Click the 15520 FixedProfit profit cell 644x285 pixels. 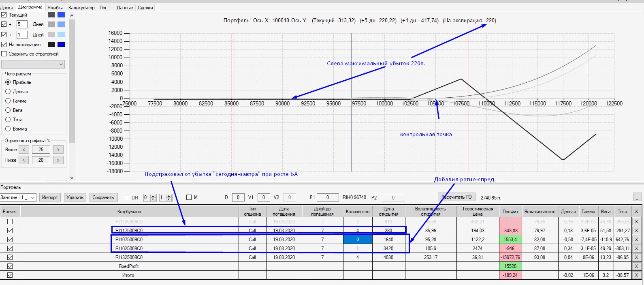(510, 266)
